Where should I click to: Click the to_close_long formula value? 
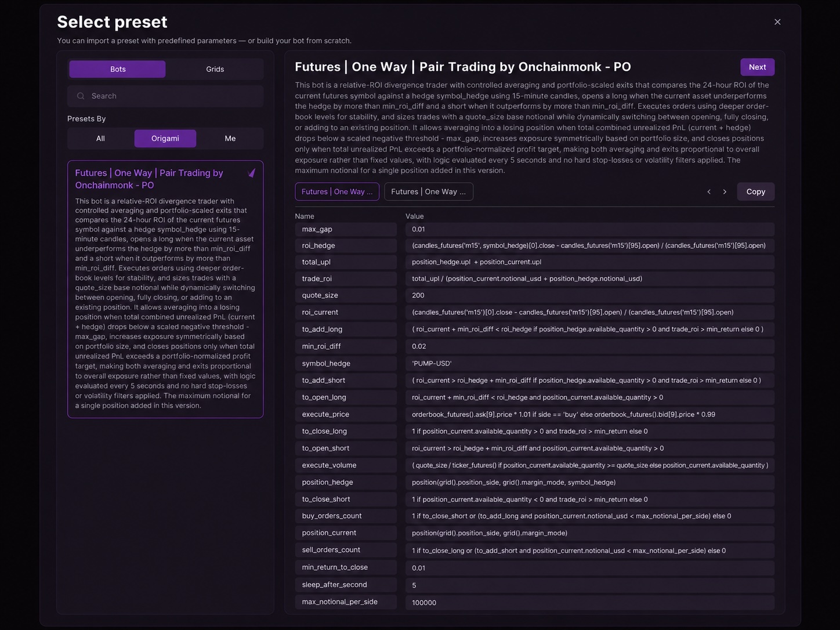(x=590, y=431)
